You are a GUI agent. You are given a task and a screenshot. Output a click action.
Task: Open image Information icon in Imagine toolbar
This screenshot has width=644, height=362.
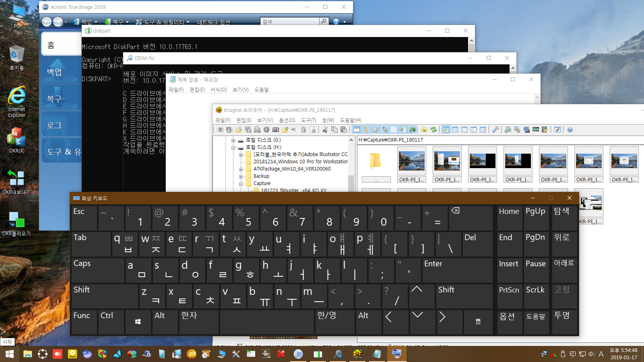(x=266, y=130)
